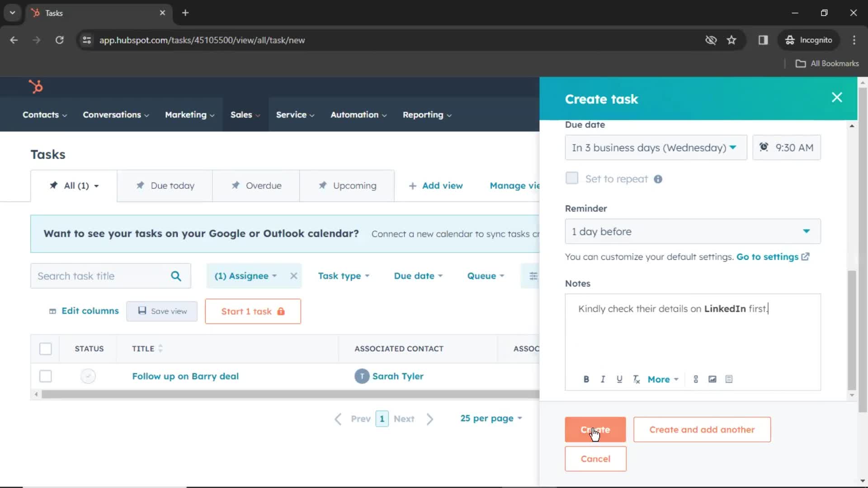Viewport: 868px width, 488px height.
Task: Check the header row select-all checkbox
Action: 45,348
